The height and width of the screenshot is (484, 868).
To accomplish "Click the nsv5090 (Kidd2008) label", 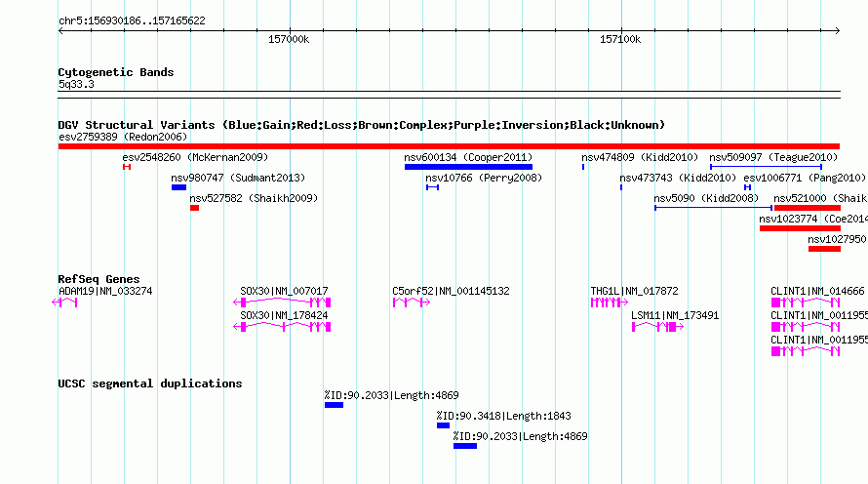I will (706, 198).
